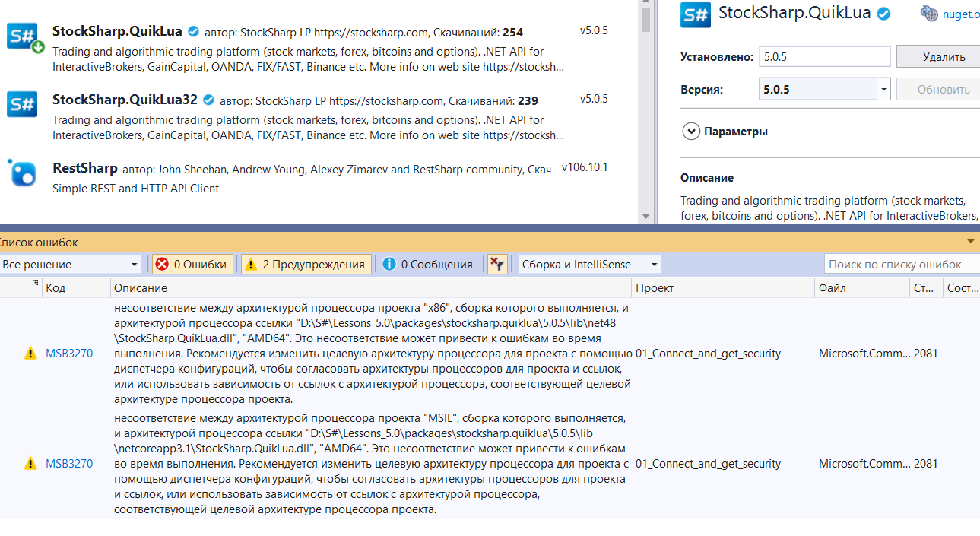The image size is (980, 536).
Task: Click verified badge in the details pane header
Action: pos(884,13)
